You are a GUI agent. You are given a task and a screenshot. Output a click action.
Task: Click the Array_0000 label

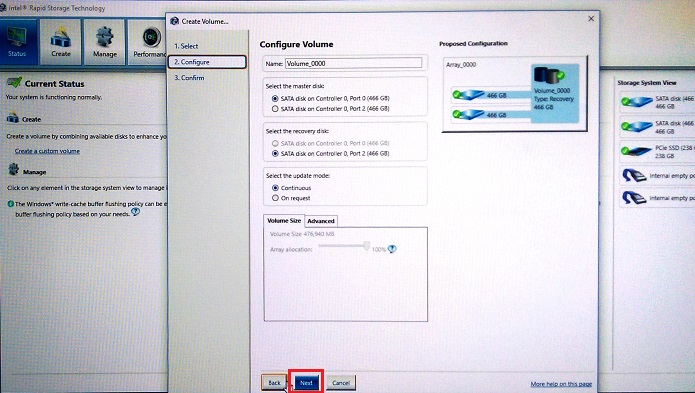click(x=461, y=65)
